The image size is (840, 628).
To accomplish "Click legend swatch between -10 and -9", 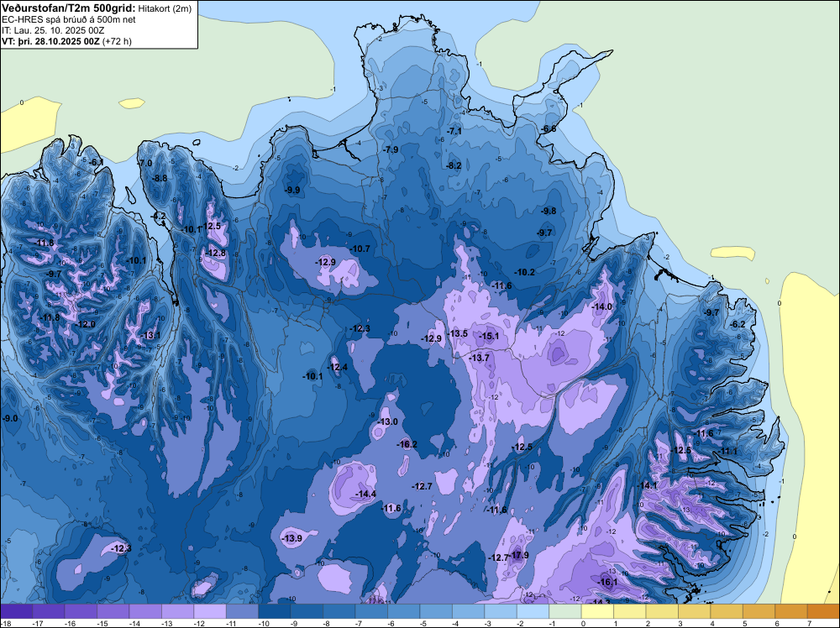I will point(276,611).
